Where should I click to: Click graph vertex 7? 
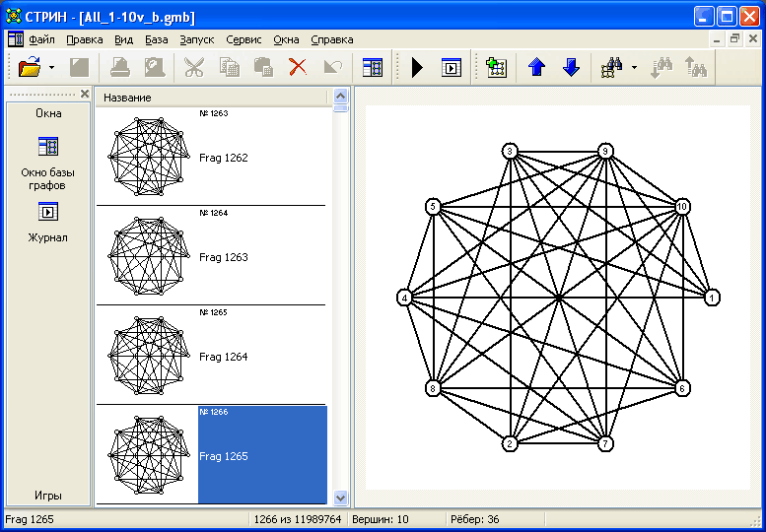pyautogui.click(x=605, y=444)
